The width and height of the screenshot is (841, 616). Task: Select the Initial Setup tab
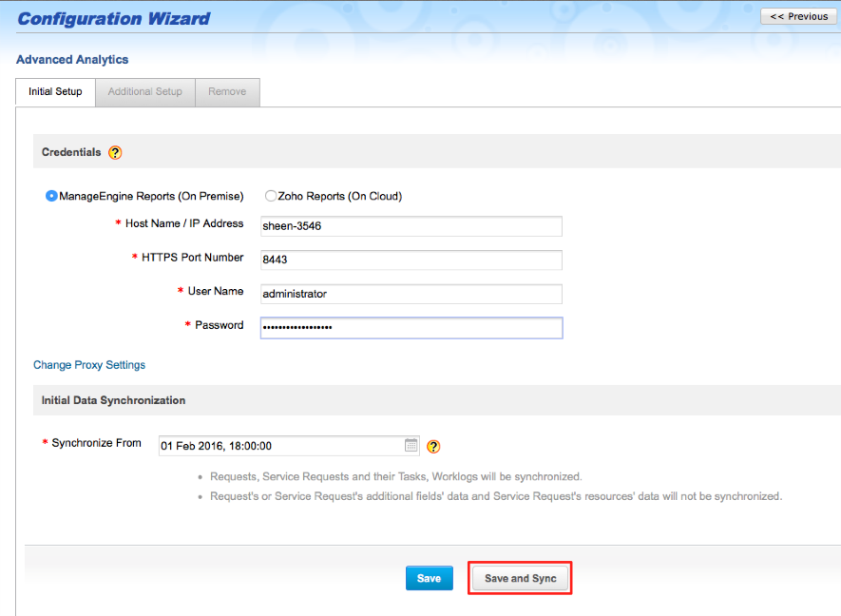click(54, 91)
